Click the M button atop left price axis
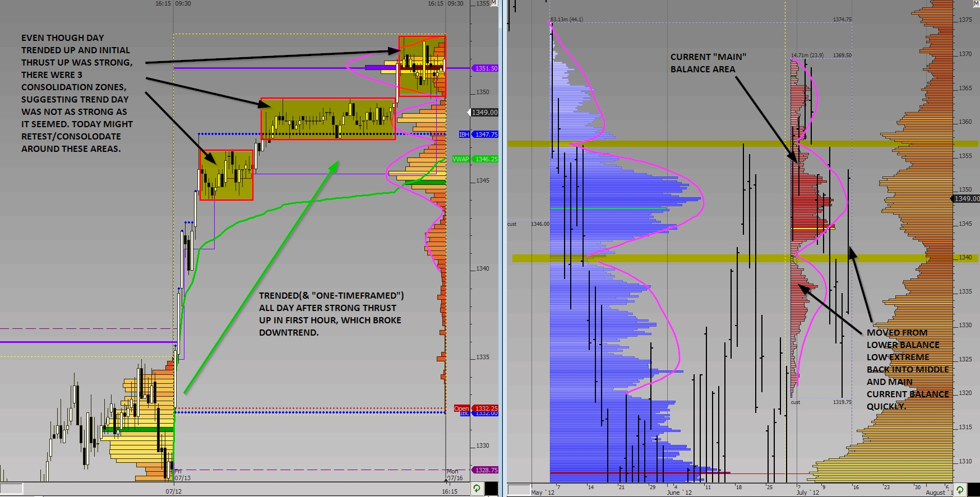Viewport: 980px width, 497px height. click(494, 3)
